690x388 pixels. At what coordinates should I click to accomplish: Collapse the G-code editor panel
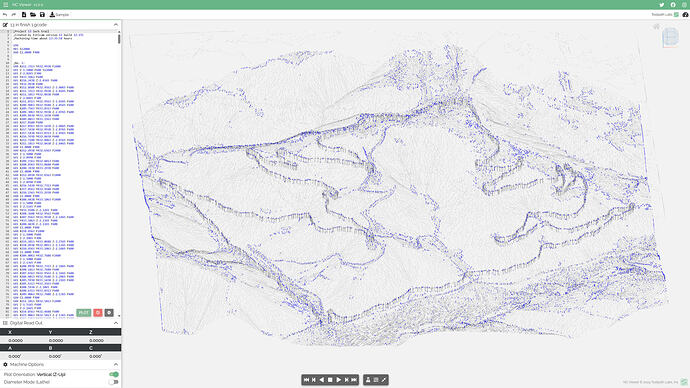[116, 25]
